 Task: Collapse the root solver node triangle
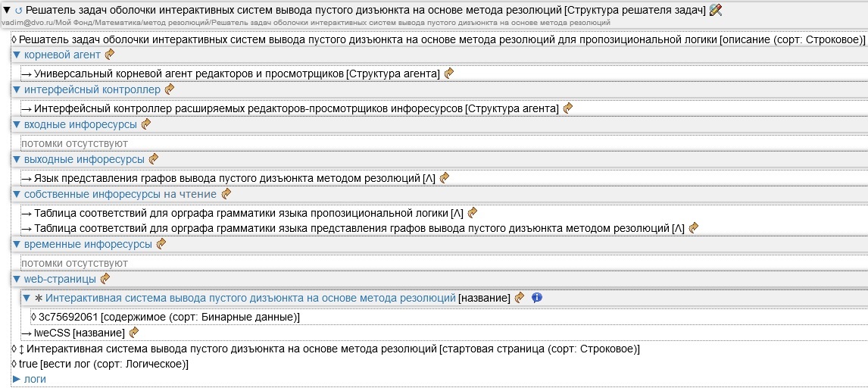point(7,11)
